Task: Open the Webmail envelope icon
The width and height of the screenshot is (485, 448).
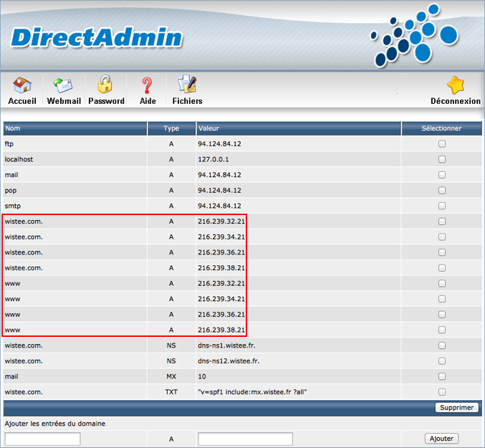Action: click(64, 85)
